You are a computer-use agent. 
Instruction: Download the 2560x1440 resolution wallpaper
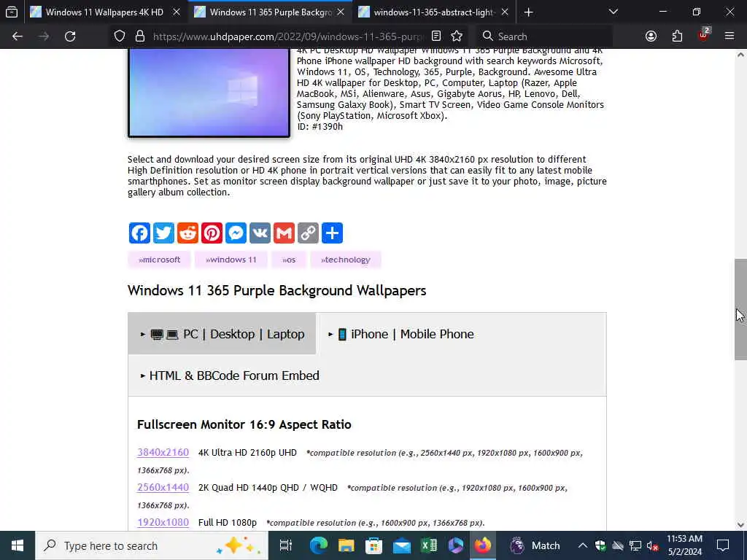pos(163,487)
